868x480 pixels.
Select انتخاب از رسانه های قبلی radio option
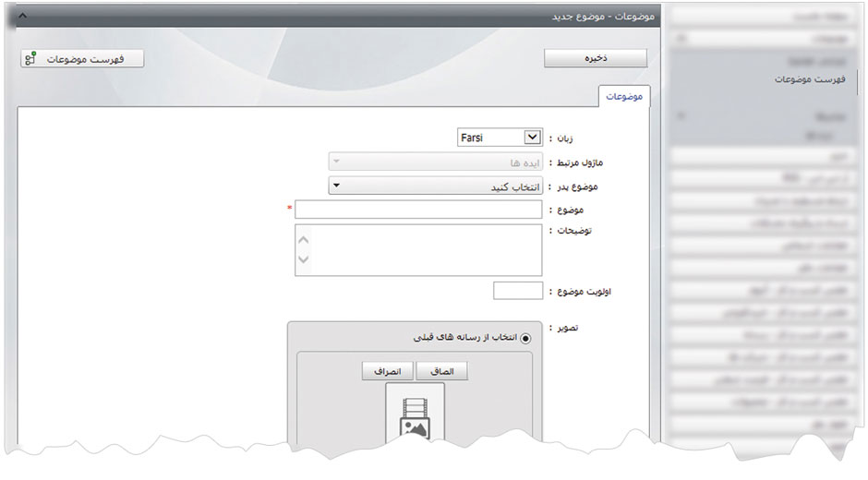(x=526, y=338)
